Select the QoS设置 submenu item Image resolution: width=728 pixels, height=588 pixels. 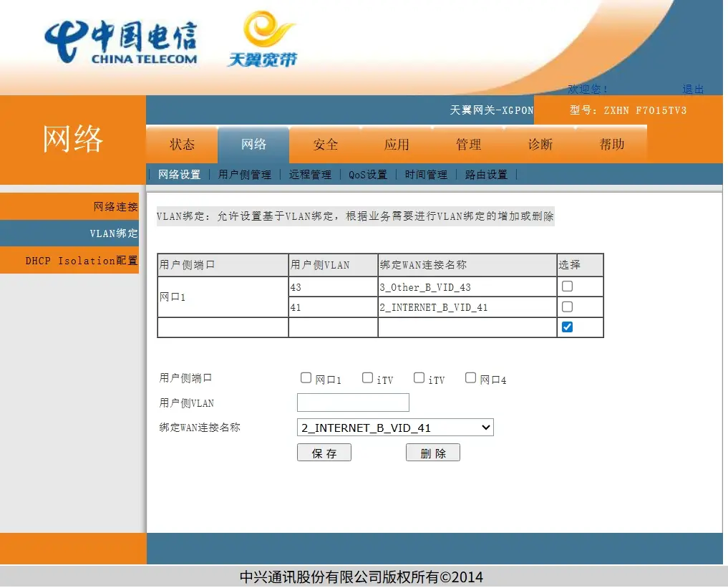(368, 175)
